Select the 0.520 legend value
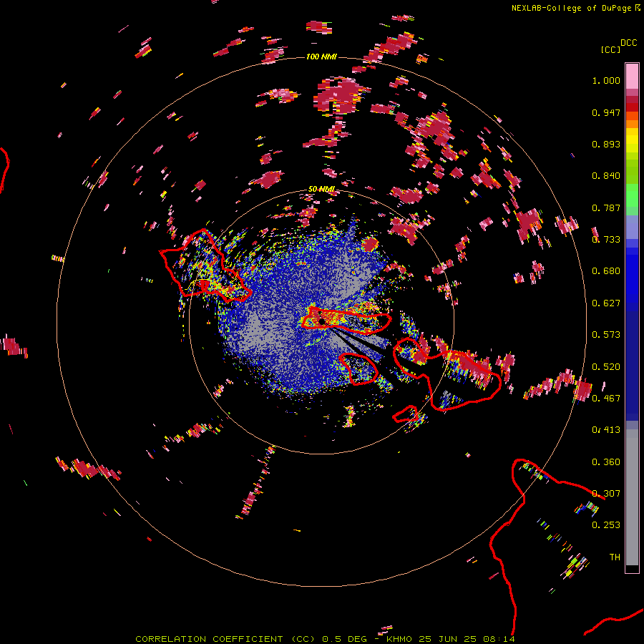The height and width of the screenshot is (644, 644). point(606,367)
